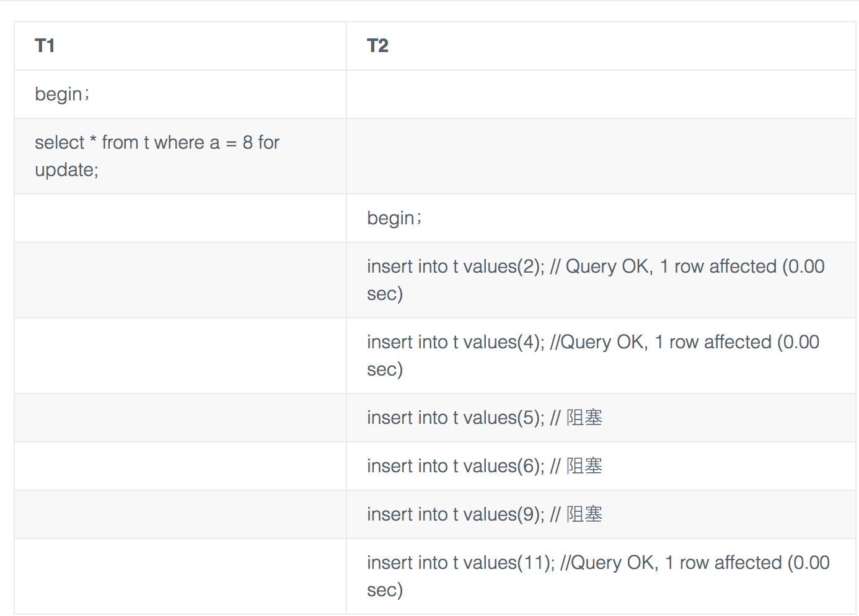Click the 'insert into t values(11);' row
859x616 pixels.
coord(434,576)
